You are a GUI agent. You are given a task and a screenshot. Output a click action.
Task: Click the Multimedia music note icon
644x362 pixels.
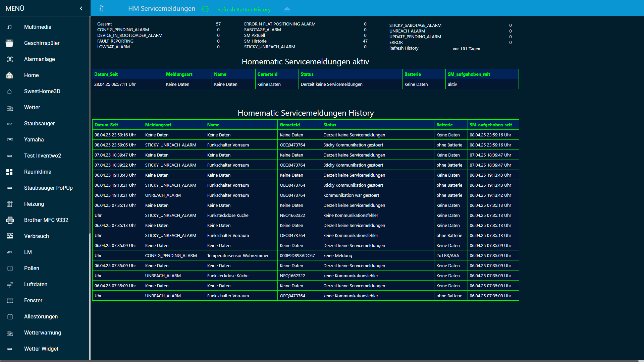point(10,27)
